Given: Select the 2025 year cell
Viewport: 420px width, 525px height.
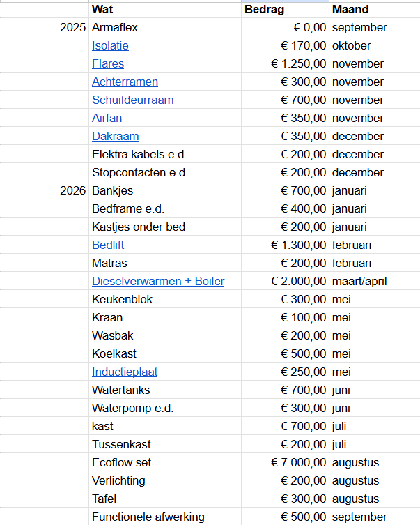Looking at the screenshot, I should (x=45, y=28).
